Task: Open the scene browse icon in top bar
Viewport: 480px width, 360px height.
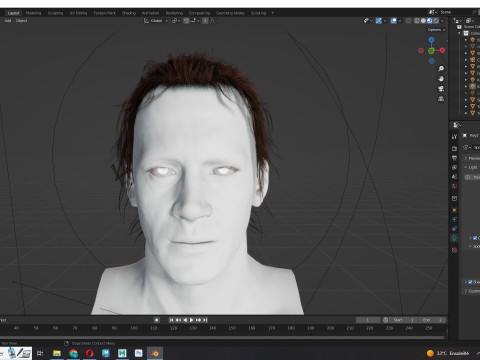Action: [x=433, y=12]
